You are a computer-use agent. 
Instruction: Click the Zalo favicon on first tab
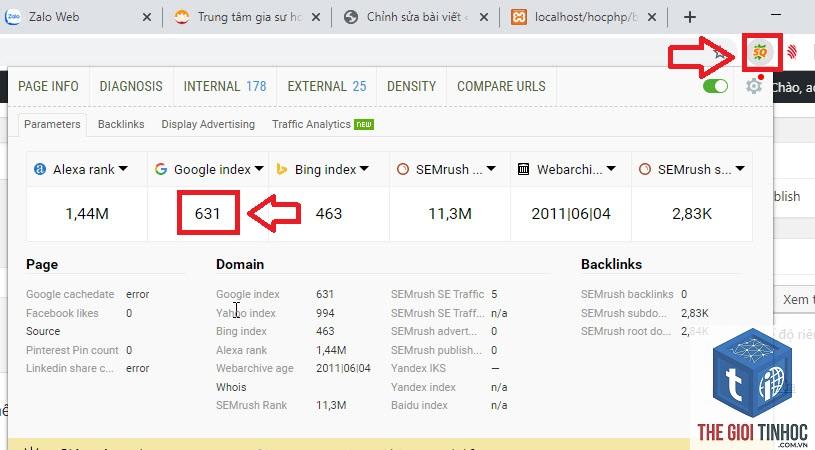(13, 17)
